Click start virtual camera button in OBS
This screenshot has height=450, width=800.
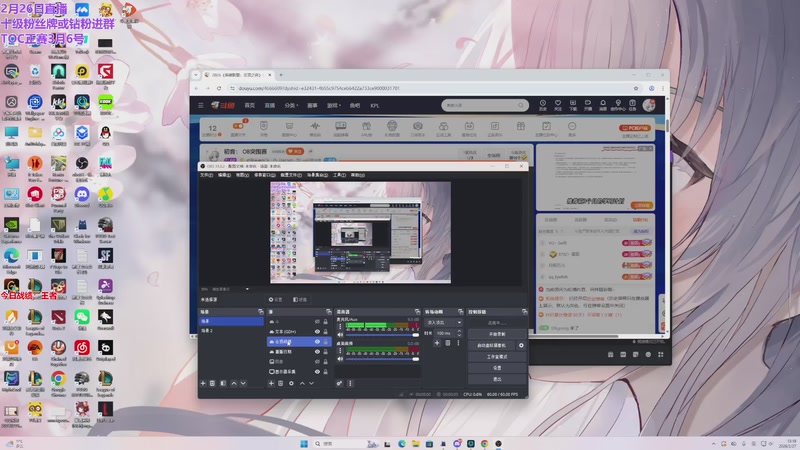[x=491, y=345]
